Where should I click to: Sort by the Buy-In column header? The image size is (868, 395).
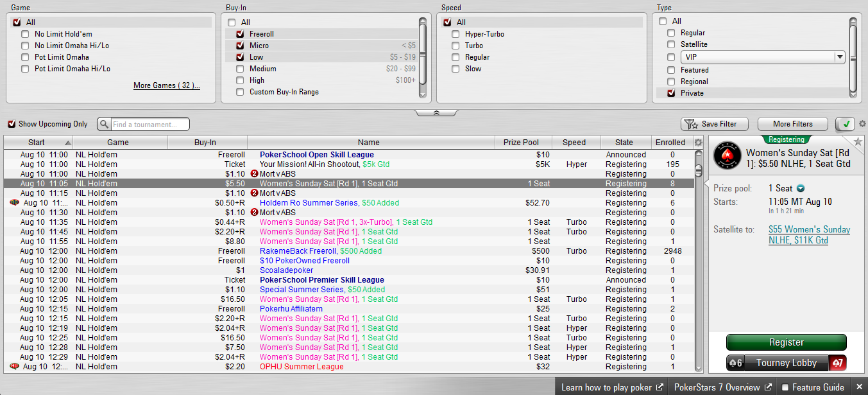(207, 143)
